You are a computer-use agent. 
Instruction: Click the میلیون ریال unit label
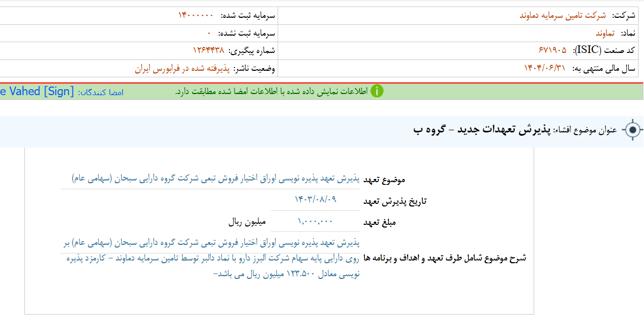(x=246, y=222)
